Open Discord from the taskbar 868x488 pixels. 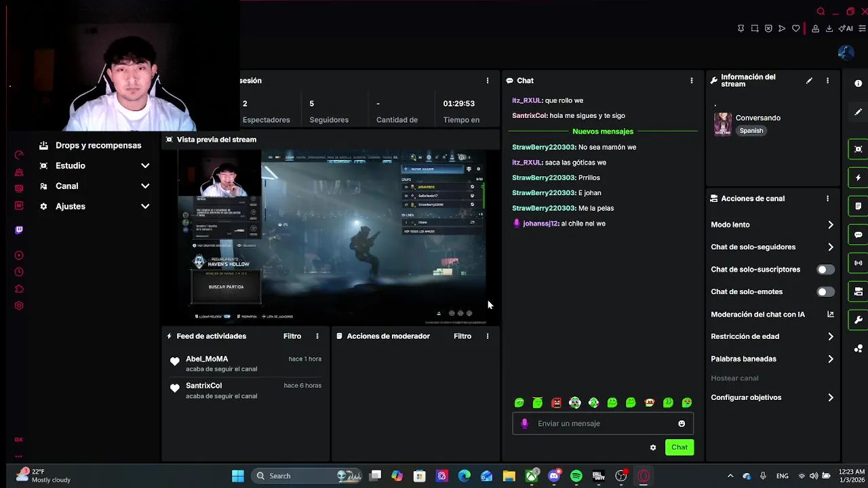554,476
